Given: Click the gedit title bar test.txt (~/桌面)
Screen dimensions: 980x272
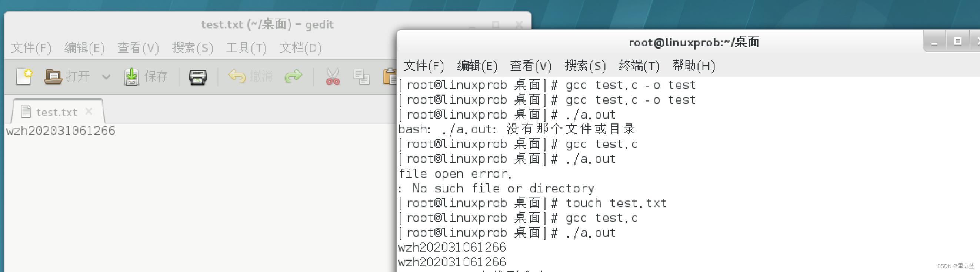Looking at the screenshot, I should tap(267, 25).
